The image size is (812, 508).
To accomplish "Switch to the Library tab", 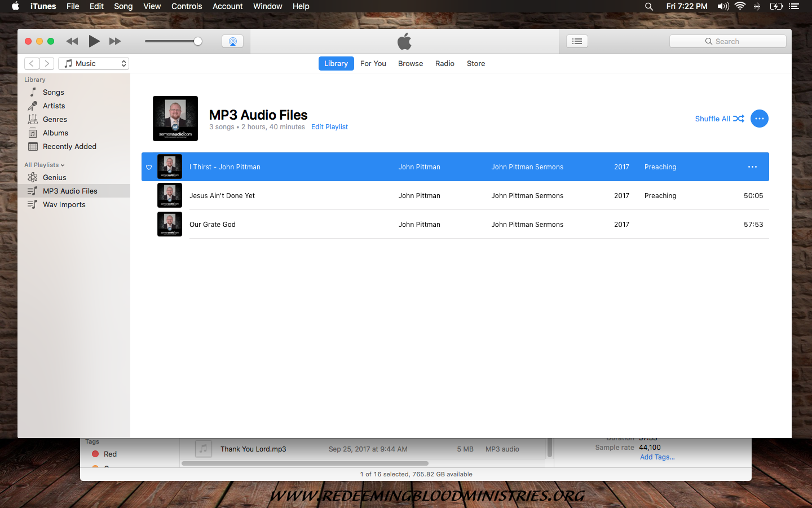I will click(x=336, y=64).
